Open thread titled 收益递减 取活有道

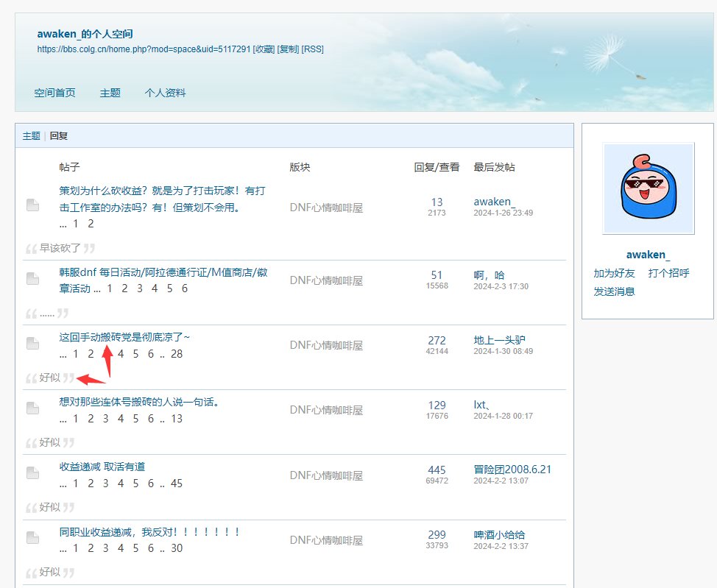pyautogui.click(x=102, y=467)
